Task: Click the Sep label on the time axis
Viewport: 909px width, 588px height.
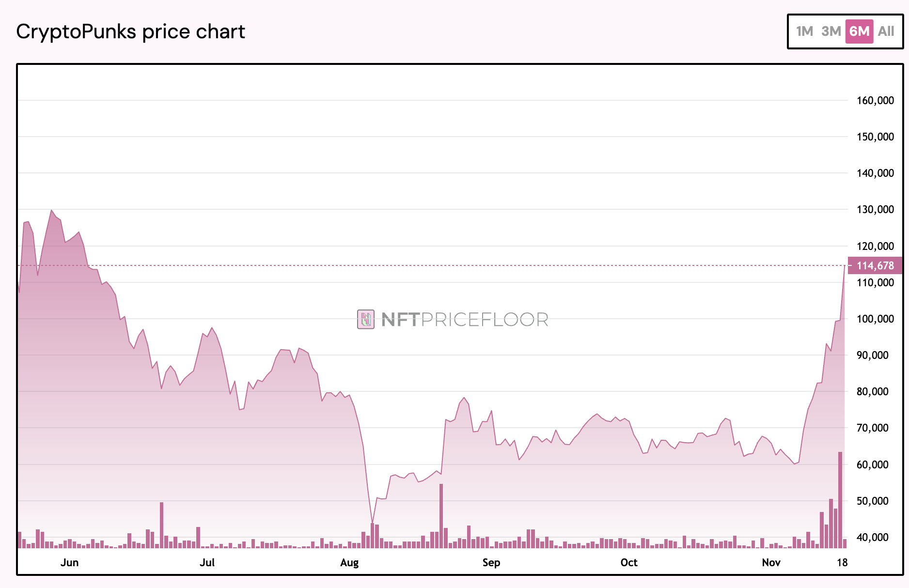Action: [x=491, y=562]
